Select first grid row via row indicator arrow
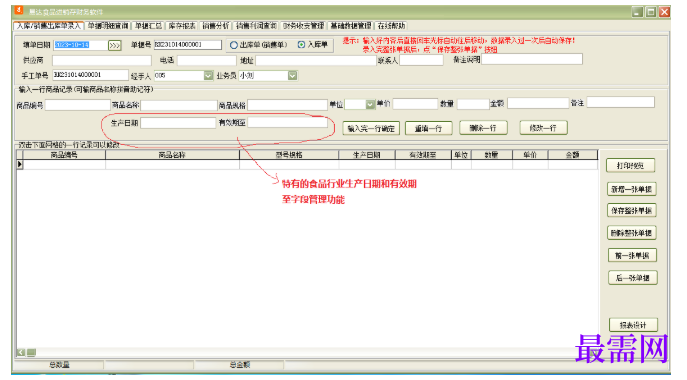This screenshot has height=380, width=687. (x=20, y=164)
